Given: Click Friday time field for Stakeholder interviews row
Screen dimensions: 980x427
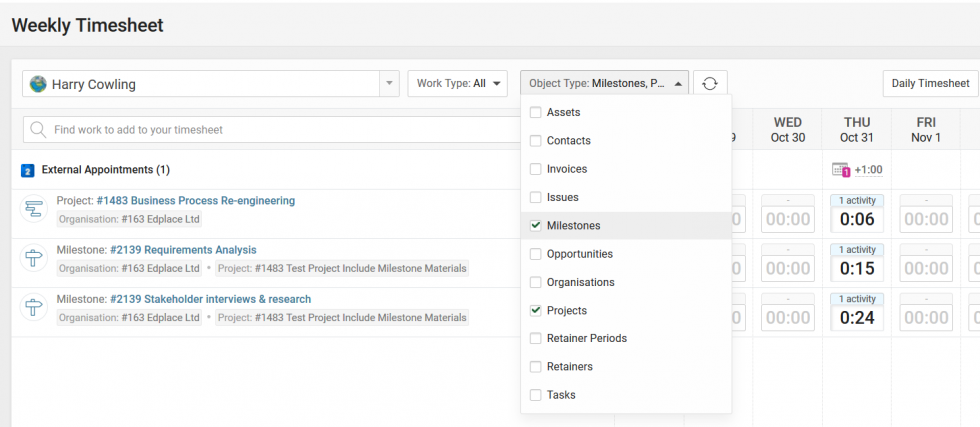Looking at the screenshot, I should [926, 318].
